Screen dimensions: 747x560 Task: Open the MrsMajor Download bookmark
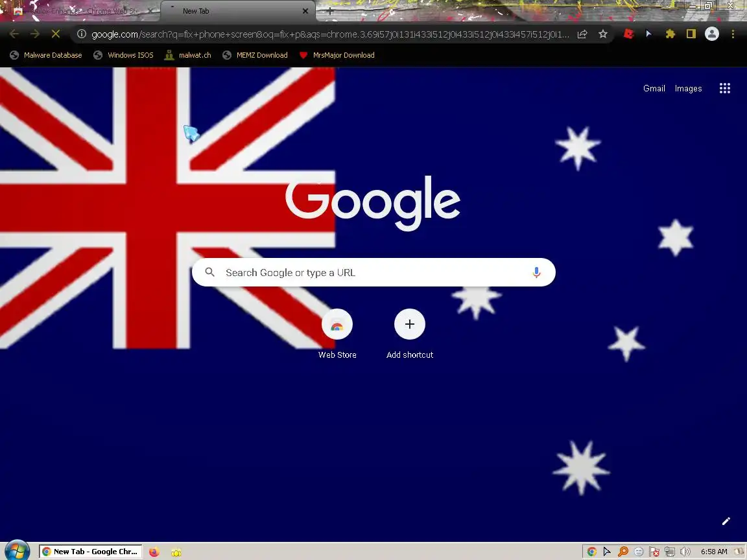(337, 55)
